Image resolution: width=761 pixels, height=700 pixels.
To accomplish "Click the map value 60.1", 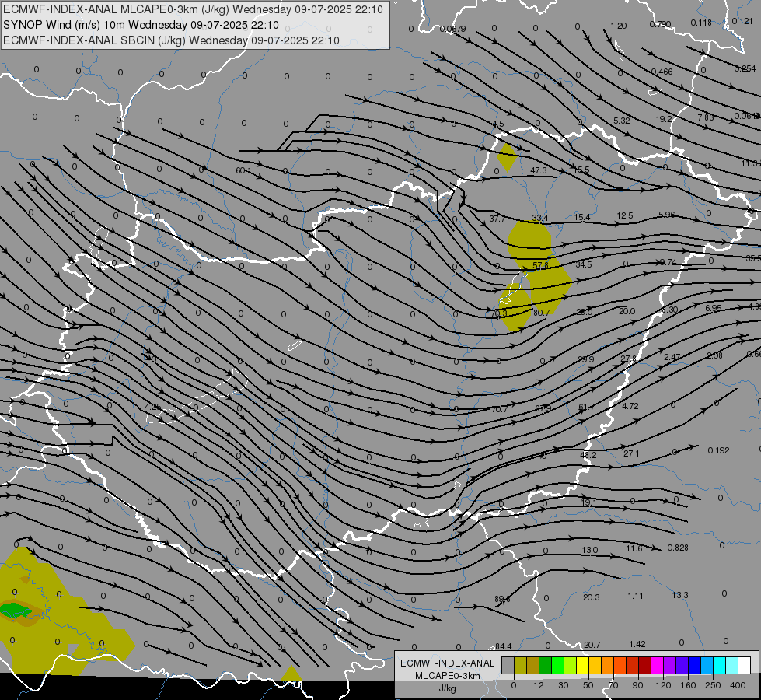I will (x=243, y=170).
